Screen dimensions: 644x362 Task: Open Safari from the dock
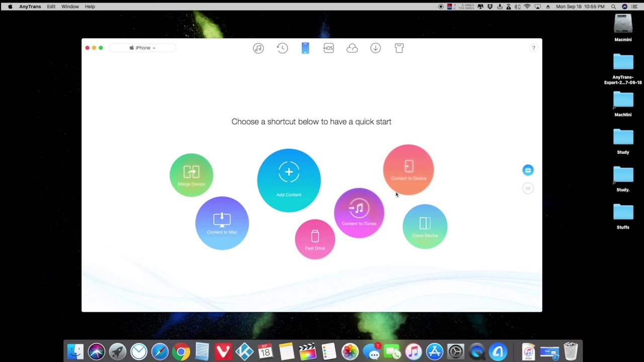160,351
